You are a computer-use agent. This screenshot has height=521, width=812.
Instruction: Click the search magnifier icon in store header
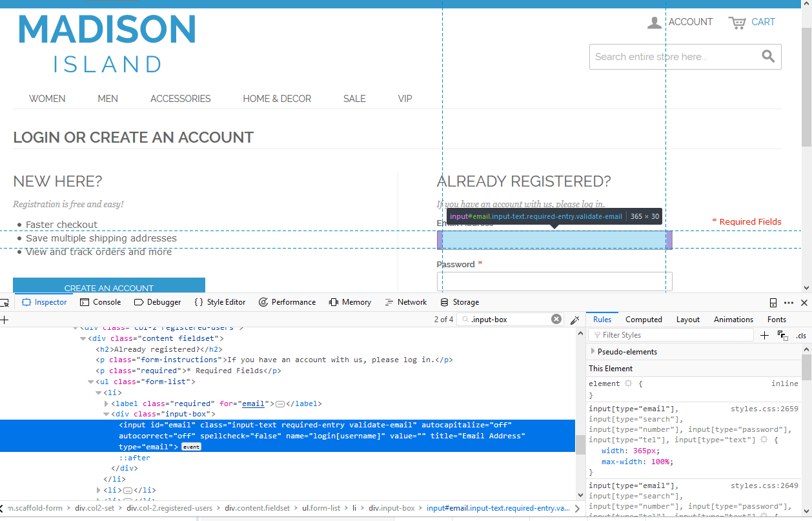tap(767, 57)
